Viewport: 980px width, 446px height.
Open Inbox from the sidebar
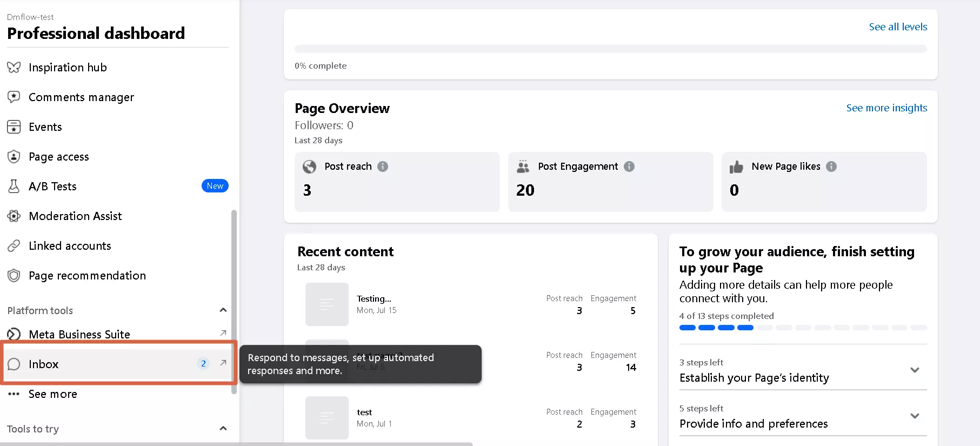tap(44, 364)
